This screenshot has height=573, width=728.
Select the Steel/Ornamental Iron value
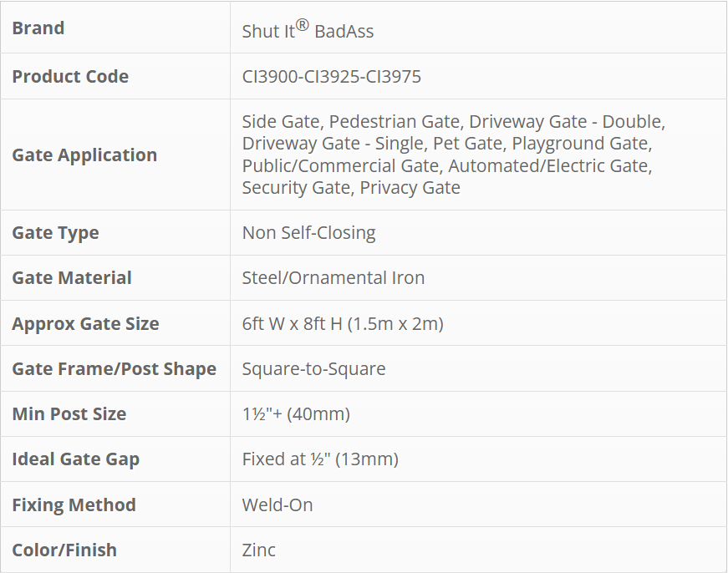(x=333, y=278)
